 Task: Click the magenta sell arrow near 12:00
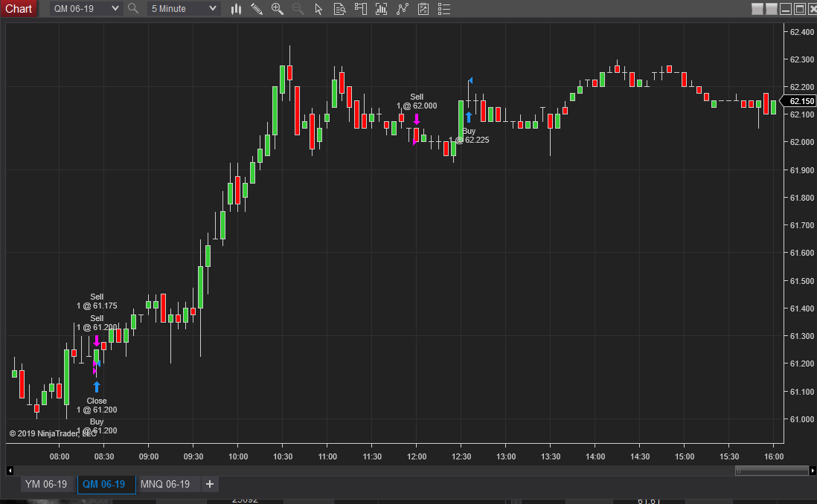point(417,119)
